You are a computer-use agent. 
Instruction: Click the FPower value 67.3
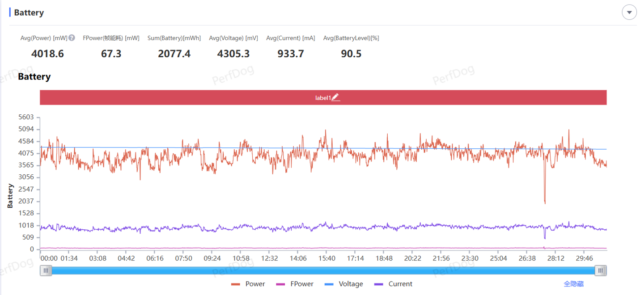(x=111, y=54)
